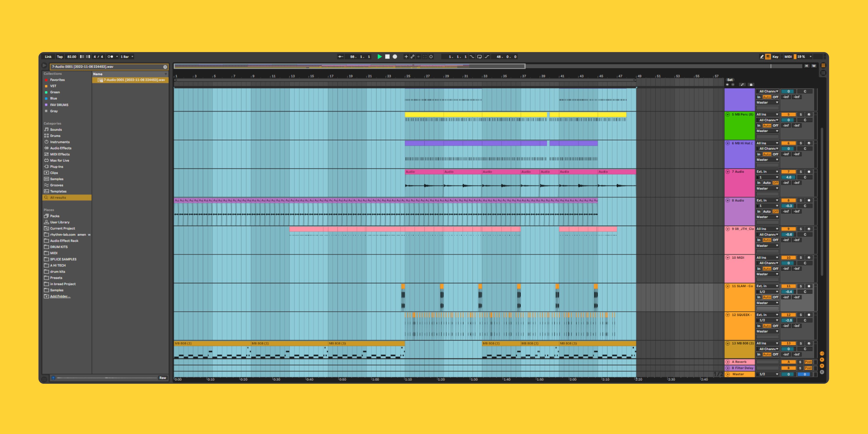The image size is (868, 434).
Task: Toggle track activator on 5 MB Perc
Action: pyautogui.click(x=789, y=115)
